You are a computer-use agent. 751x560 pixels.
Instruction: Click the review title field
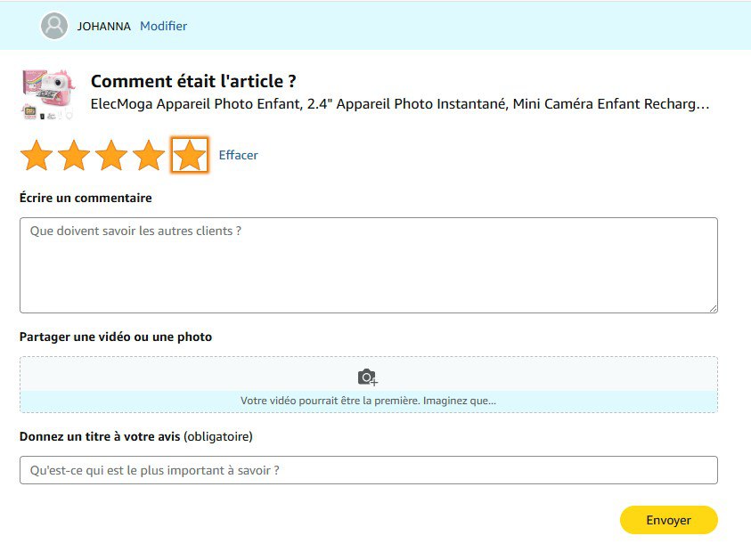[369, 470]
